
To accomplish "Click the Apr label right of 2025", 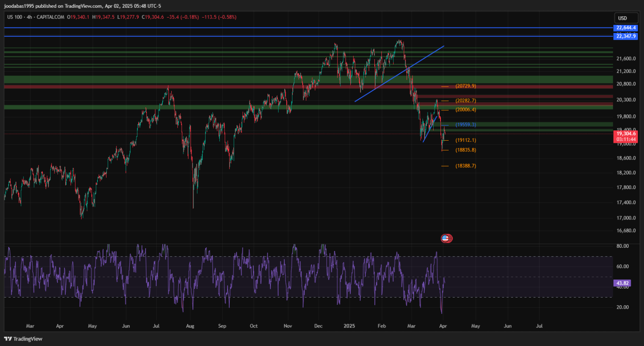I will pyautogui.click(x=444, y=326).
